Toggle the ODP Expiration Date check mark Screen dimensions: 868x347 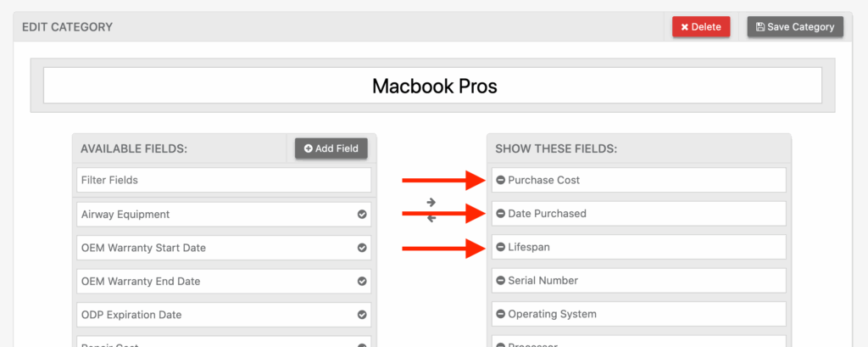tap(362, 315)
